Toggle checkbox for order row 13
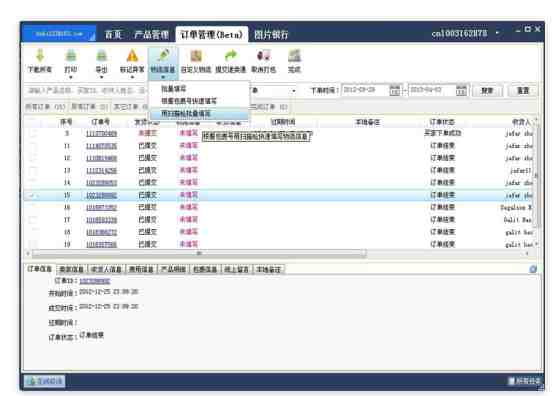 coord(33,171)
